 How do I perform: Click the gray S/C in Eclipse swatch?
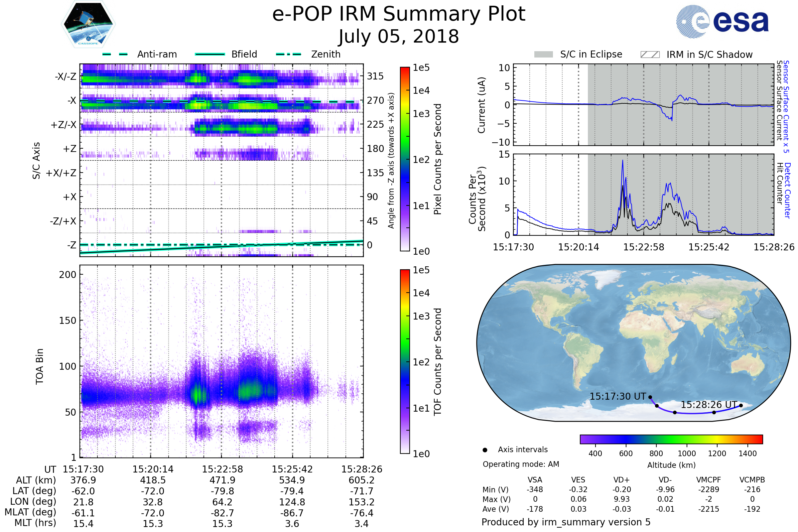click(x=544, y=55)
